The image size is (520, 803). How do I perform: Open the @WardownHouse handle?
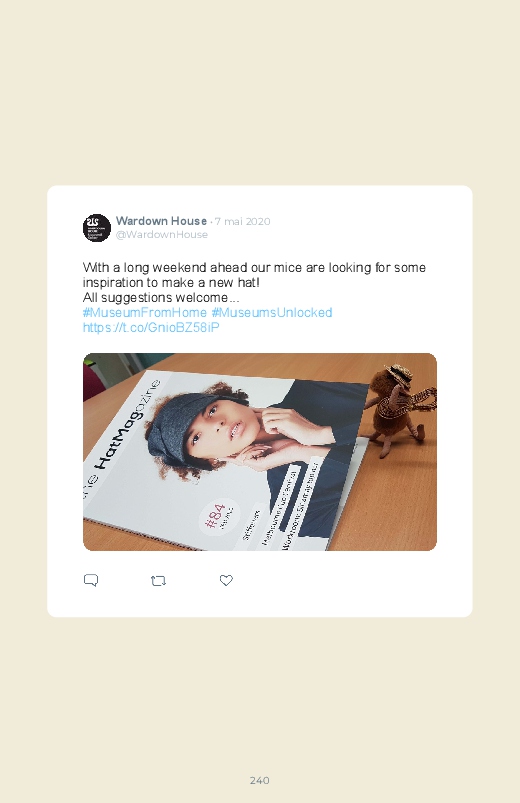pyautogui.click(x=162, y=235)
